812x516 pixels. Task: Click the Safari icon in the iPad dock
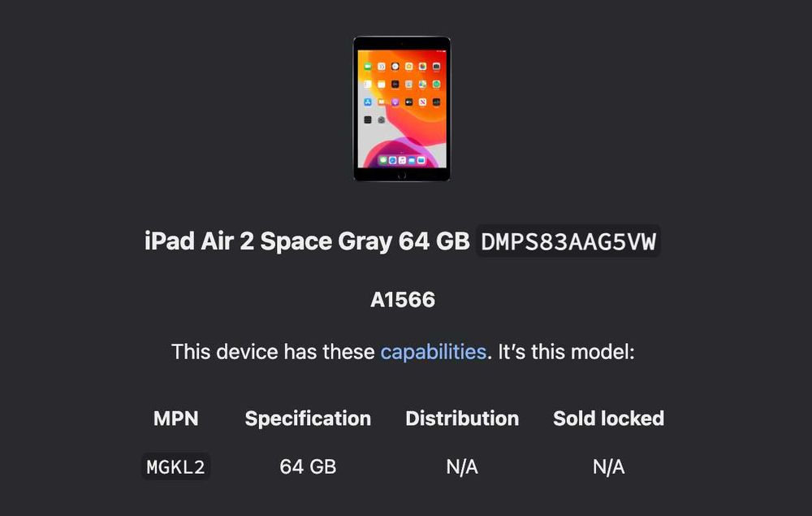tap(392, 161)
